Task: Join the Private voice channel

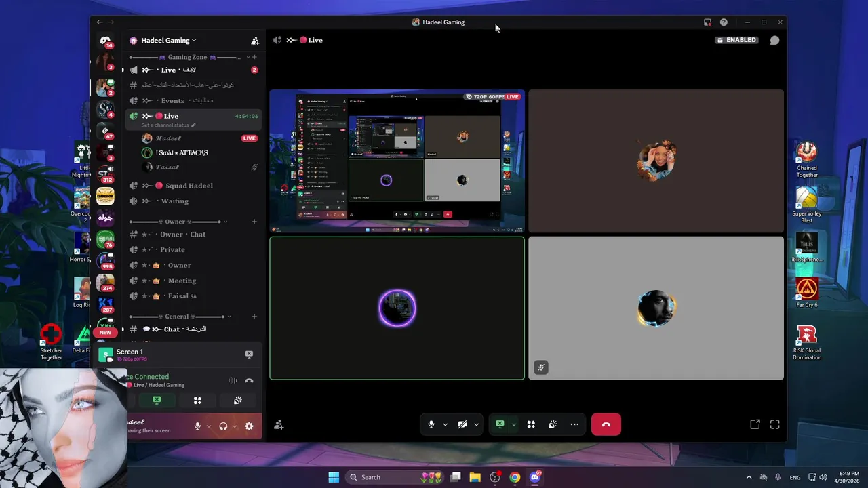Action: 193,249
